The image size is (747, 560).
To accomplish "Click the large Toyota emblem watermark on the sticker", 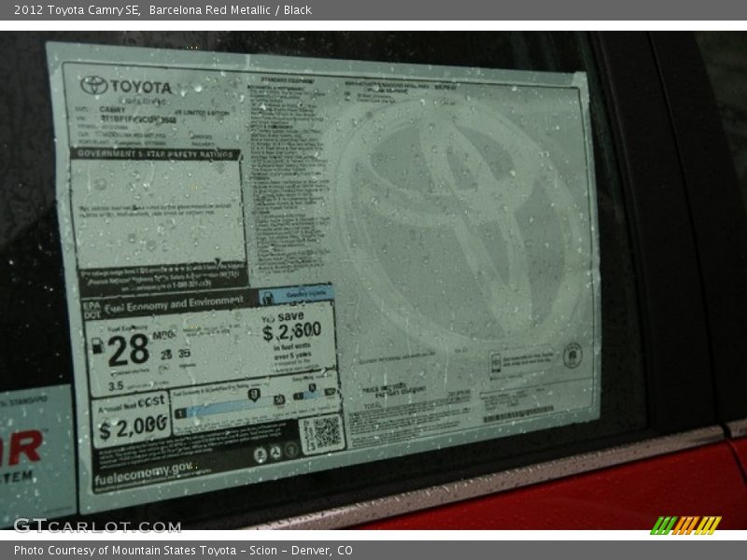I will pyautogui.click(x=460, y=222).
